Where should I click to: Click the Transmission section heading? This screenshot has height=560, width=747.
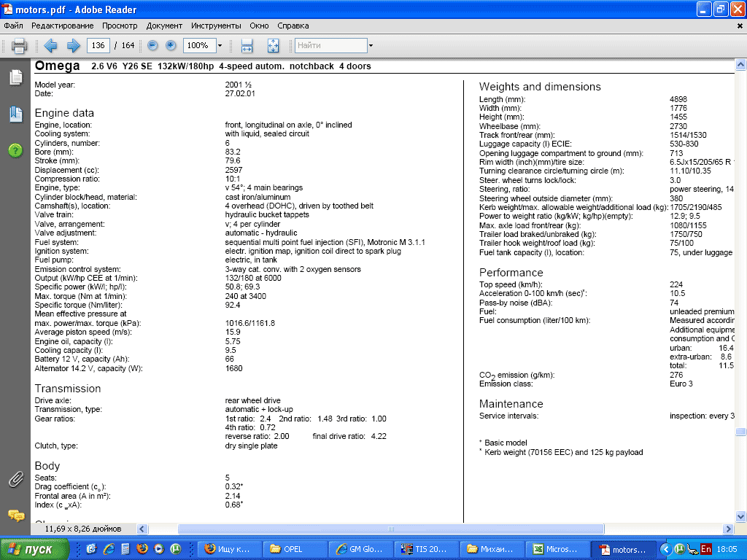68,389
